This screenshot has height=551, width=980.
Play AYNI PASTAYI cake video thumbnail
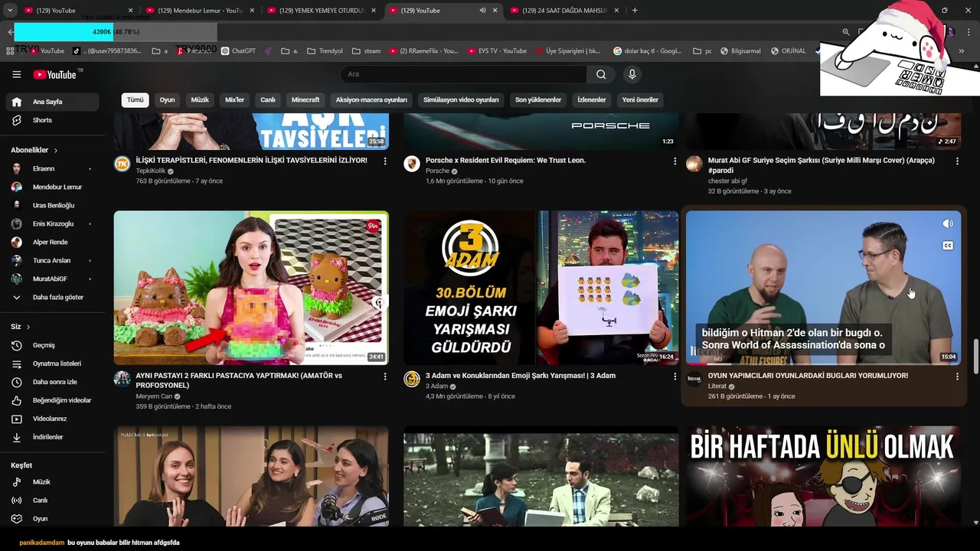[251, 288]
